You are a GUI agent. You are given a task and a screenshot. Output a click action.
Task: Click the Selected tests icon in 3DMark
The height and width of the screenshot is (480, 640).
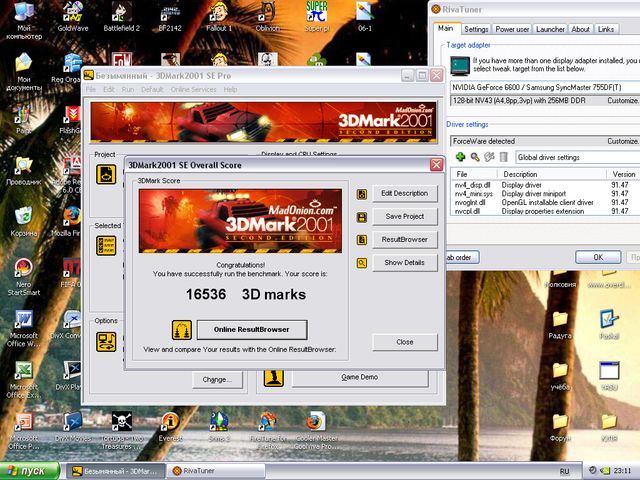[106, 245]
